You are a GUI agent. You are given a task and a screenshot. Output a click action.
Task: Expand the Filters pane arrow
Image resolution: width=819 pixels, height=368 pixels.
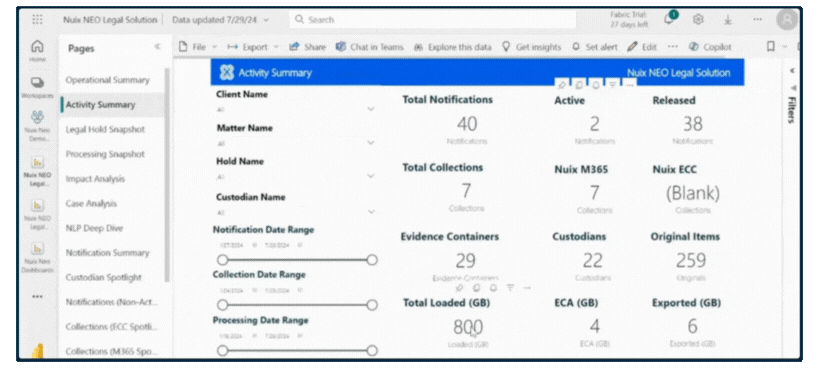pyautogui.click(x=792, y=70)
